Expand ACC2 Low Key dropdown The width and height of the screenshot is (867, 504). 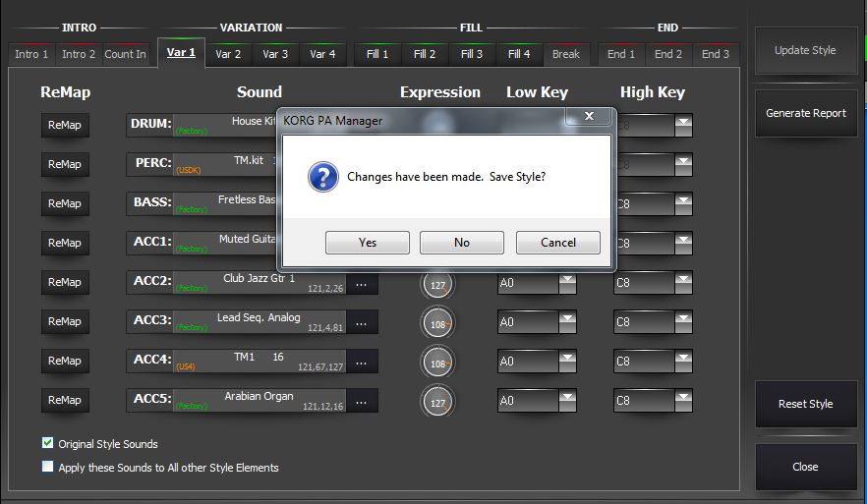[567, 283]
